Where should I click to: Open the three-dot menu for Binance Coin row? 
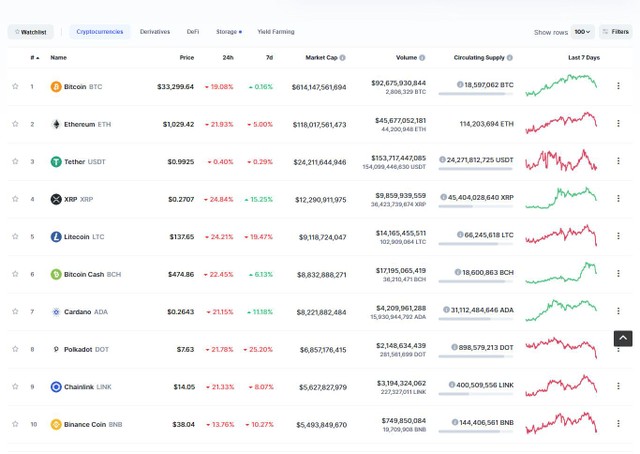[x=618, y=424]
